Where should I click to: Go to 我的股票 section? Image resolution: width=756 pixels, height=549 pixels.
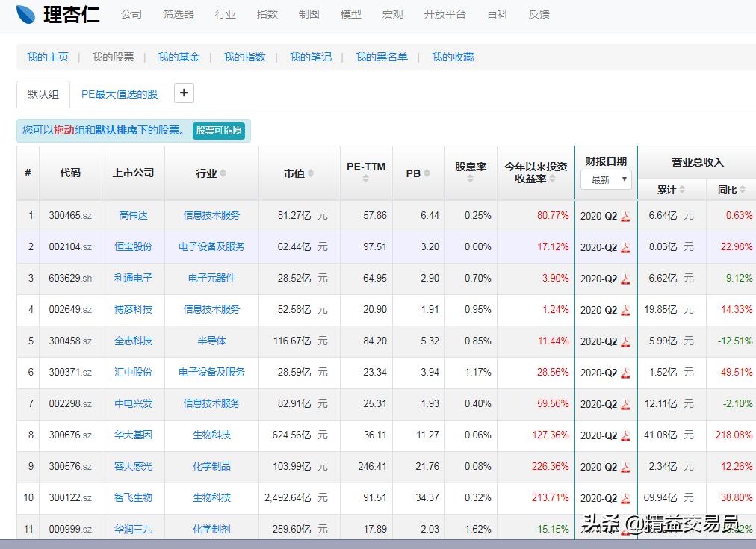pyautogui.click(x=113, y=58)
